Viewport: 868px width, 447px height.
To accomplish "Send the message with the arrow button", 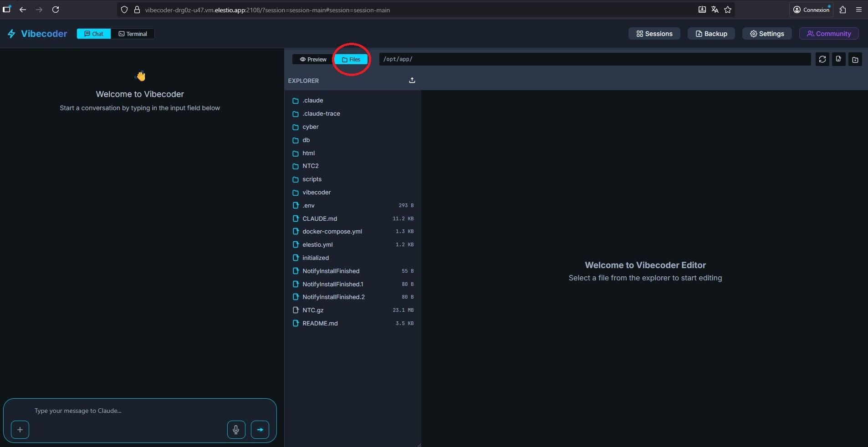I will click(x=260, y=429).
